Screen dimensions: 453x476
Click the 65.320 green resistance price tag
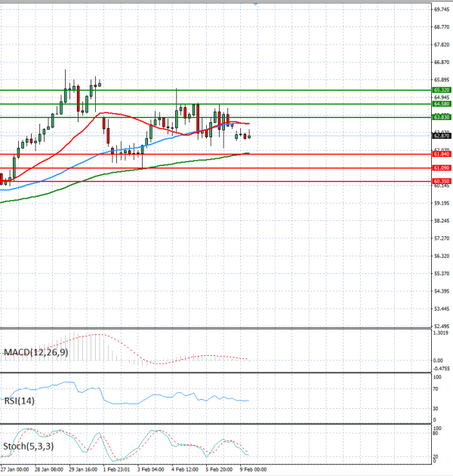tap(442, 90)
